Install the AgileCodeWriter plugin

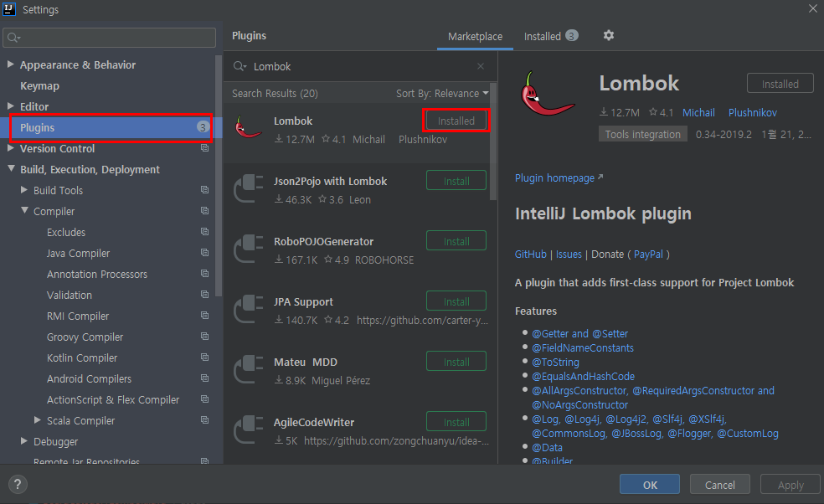tap(456, 422)
